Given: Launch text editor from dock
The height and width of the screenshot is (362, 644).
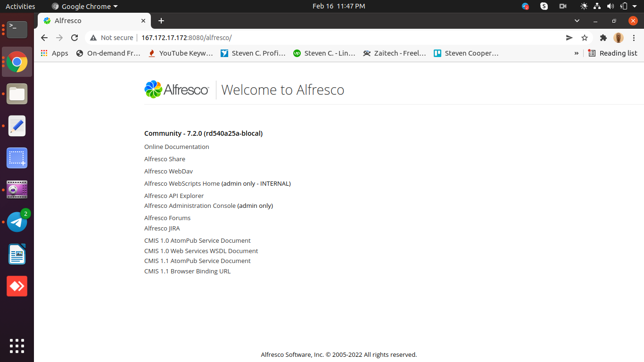Looking at the screenshot, I should coord(17,126).
